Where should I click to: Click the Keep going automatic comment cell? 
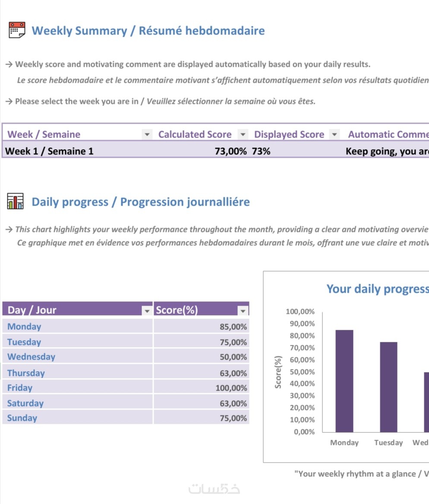coord(387,151)
